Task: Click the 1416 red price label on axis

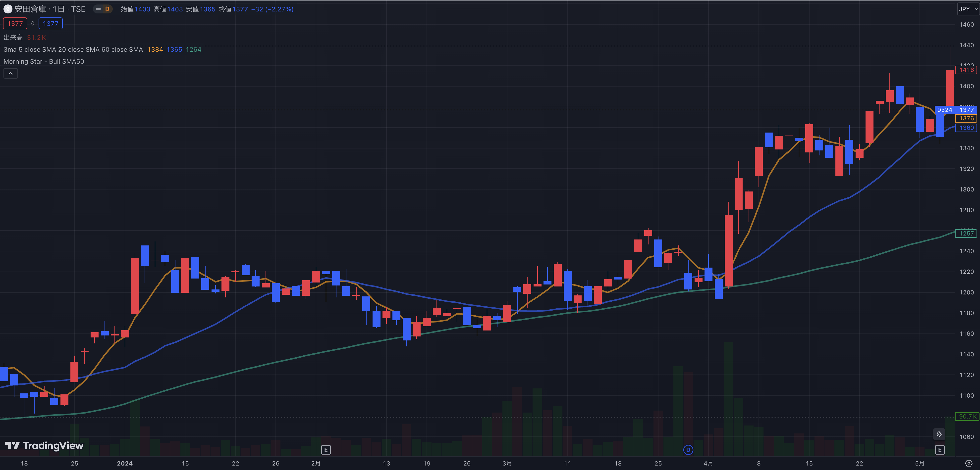Action: [966, 70]
